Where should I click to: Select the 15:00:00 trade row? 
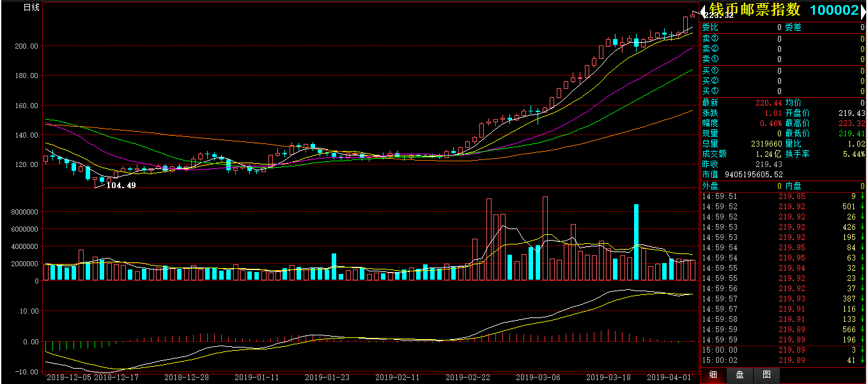783,350
